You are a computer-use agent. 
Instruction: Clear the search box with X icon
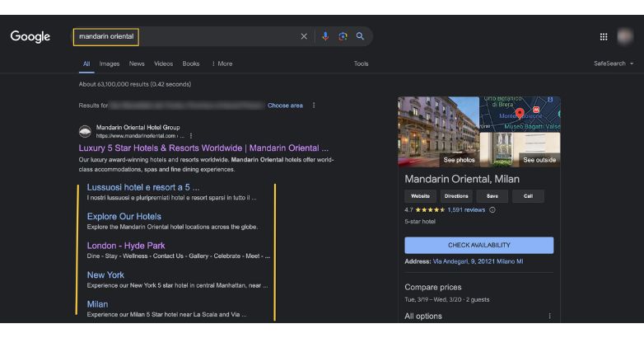[x=304, y=36]
